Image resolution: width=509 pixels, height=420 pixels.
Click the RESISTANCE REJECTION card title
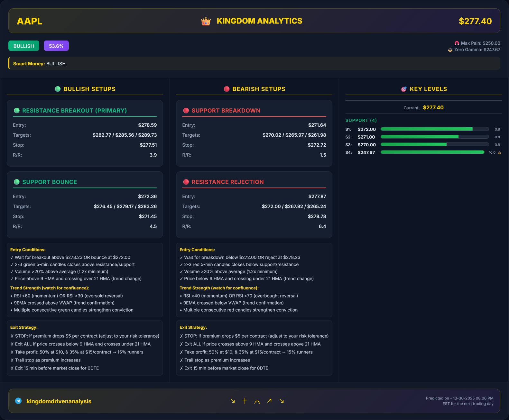228,182
